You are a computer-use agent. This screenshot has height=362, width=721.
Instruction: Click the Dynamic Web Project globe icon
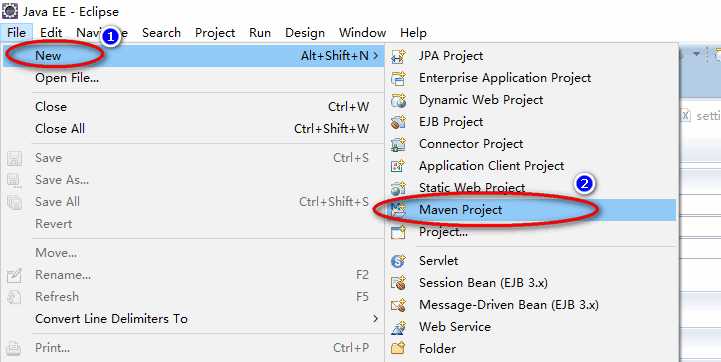[398, 100]
